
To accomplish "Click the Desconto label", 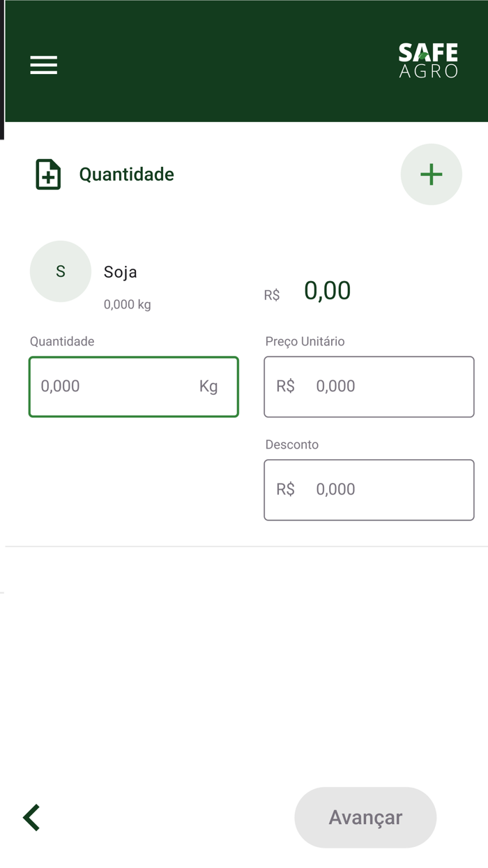I will click(291, 444).
